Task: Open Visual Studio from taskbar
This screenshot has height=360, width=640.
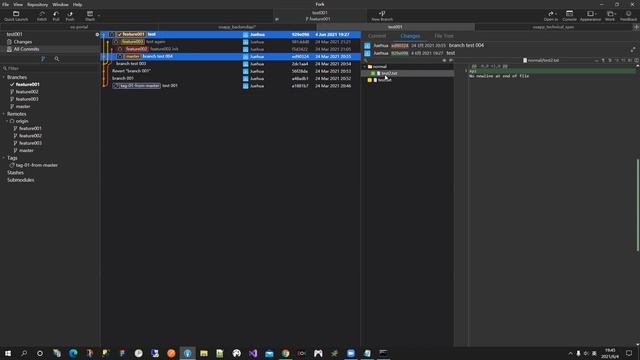Action: 253,353
